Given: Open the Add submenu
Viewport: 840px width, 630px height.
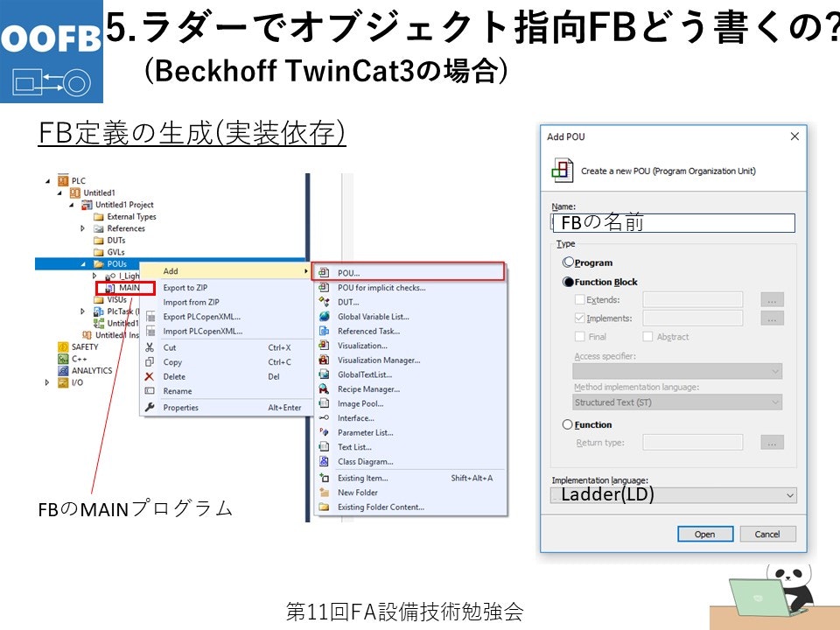Looking at the screenshot, I should (226, 271).
